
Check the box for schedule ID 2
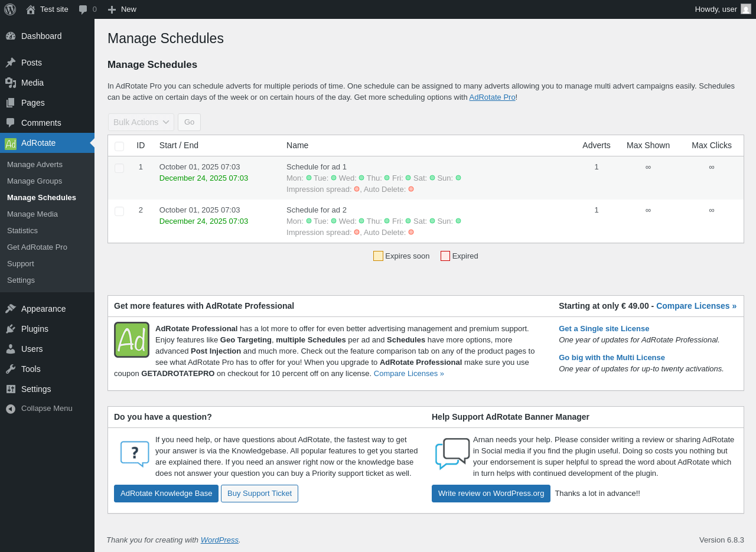coord(119,211)
